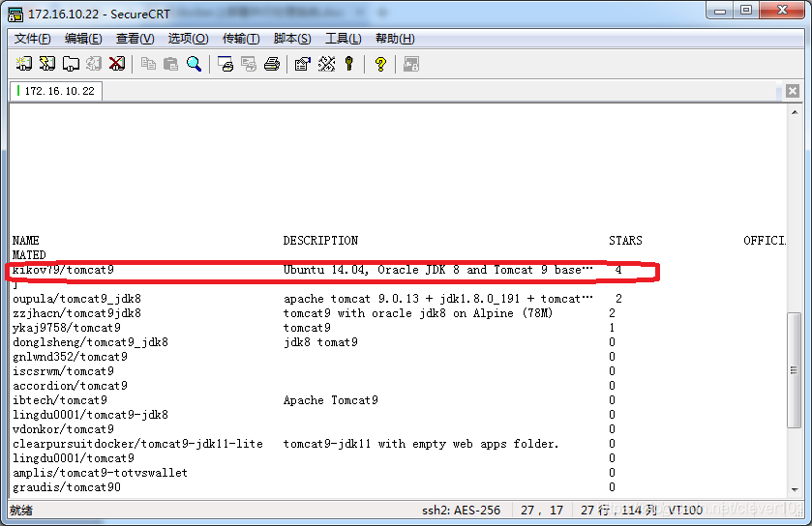Select the 172.16.10.22 session tab
Image resolution: width=812 pixels, height=526 pixels.
(56, 91)
